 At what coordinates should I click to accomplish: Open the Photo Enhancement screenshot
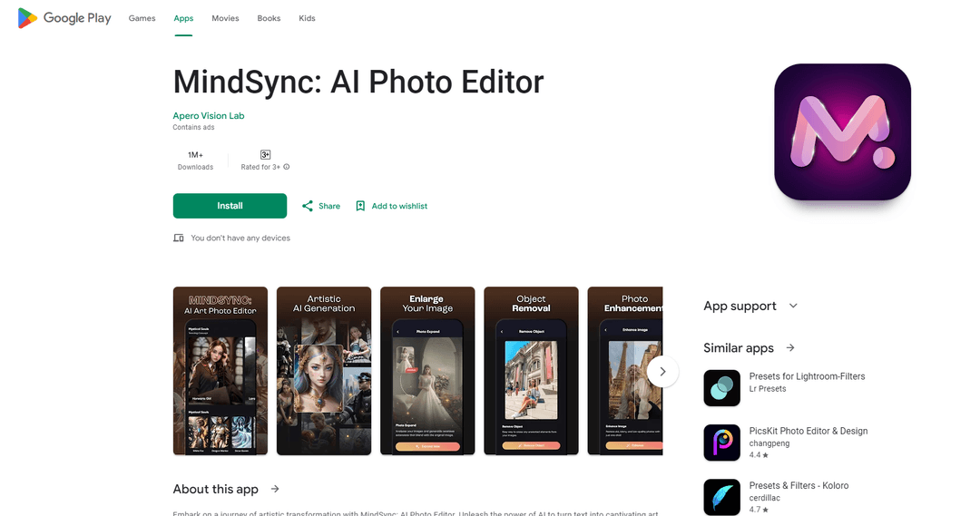point(625,371)
